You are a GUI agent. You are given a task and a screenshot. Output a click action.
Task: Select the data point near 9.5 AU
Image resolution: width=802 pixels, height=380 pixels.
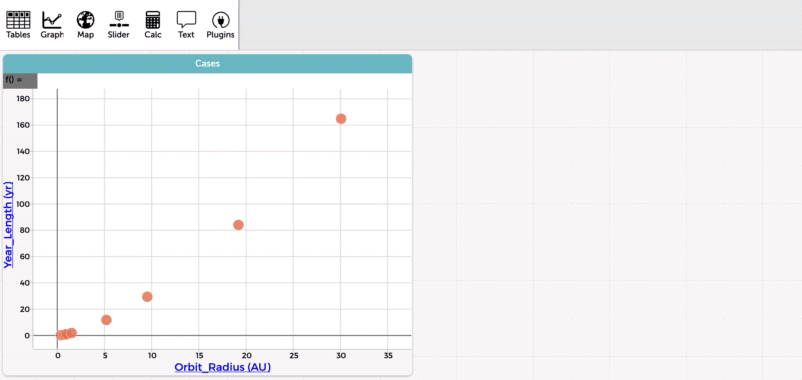coord(147,297)
